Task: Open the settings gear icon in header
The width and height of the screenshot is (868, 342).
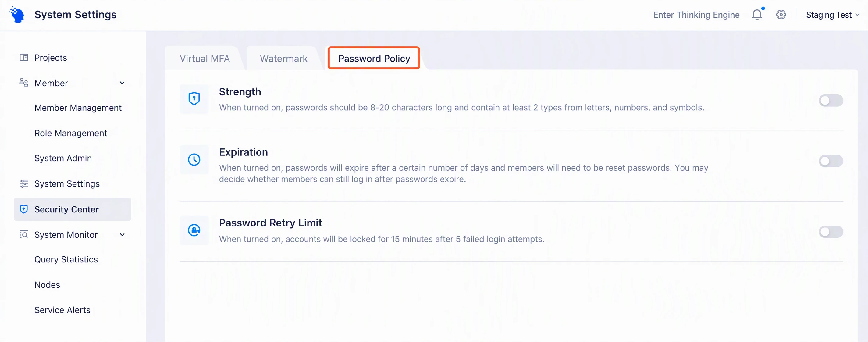Action: tap(781, 15)
